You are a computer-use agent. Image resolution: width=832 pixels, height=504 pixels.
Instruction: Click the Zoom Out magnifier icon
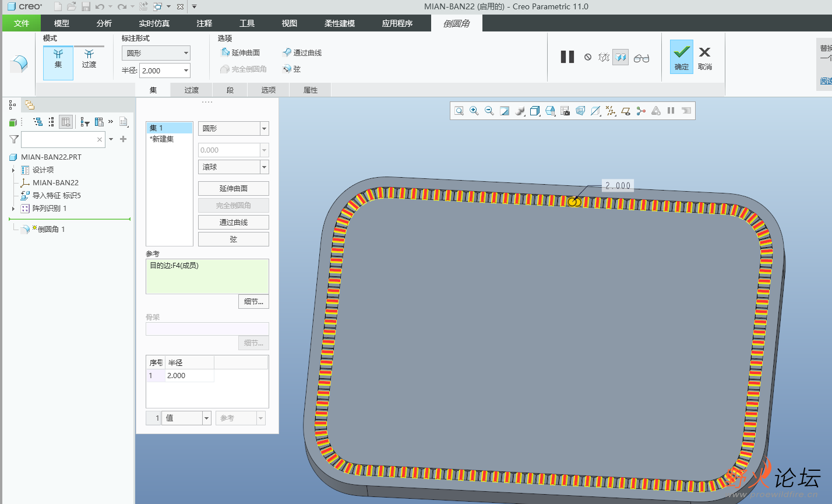click(489, 111)
